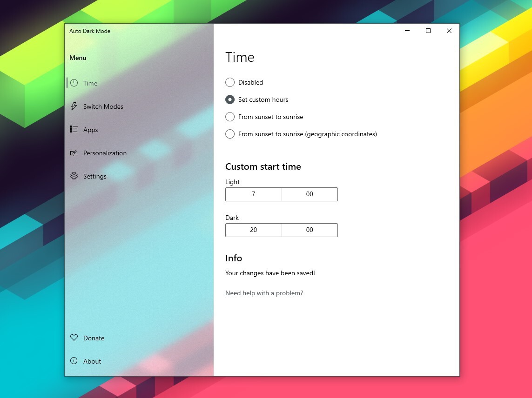
Task: Click the clock icon beside Time
Action: click(x=74, y=83)
